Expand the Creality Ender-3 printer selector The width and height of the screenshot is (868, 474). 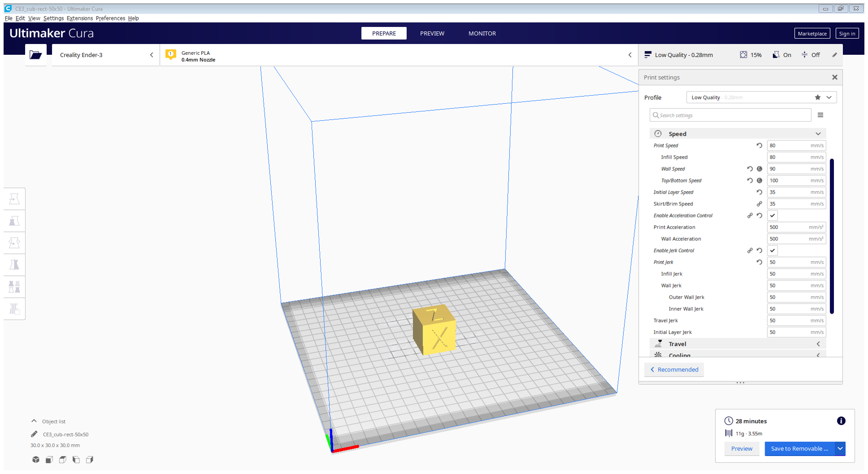click(106, 55)
